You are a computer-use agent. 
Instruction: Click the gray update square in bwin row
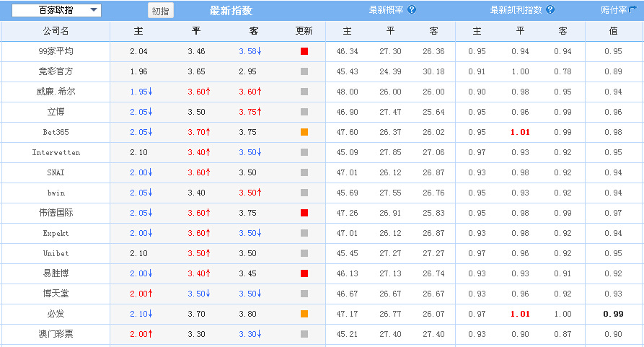coord(304,193)
